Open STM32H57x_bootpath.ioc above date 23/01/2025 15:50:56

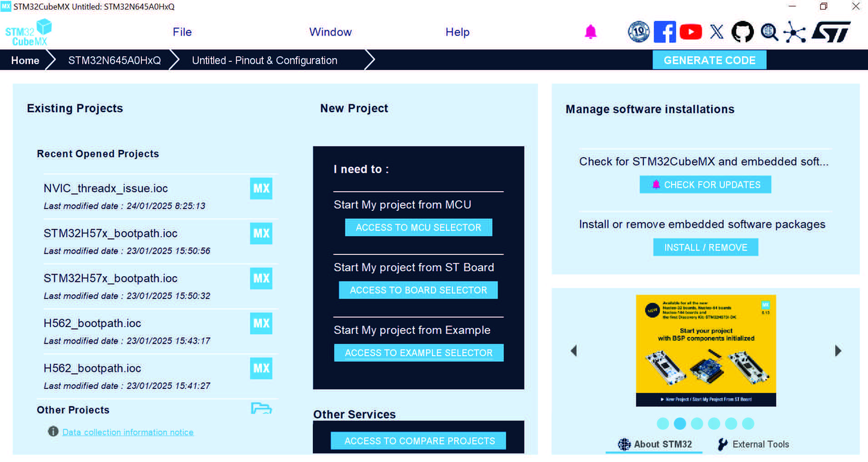pos(110,233)
